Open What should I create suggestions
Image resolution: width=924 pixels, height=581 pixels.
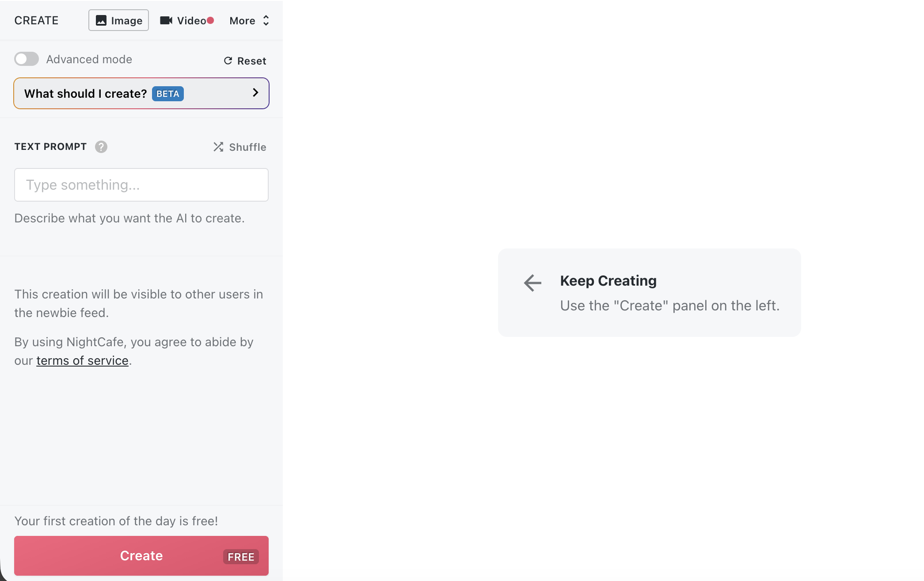pyautogui.click(x=85, y=94)
